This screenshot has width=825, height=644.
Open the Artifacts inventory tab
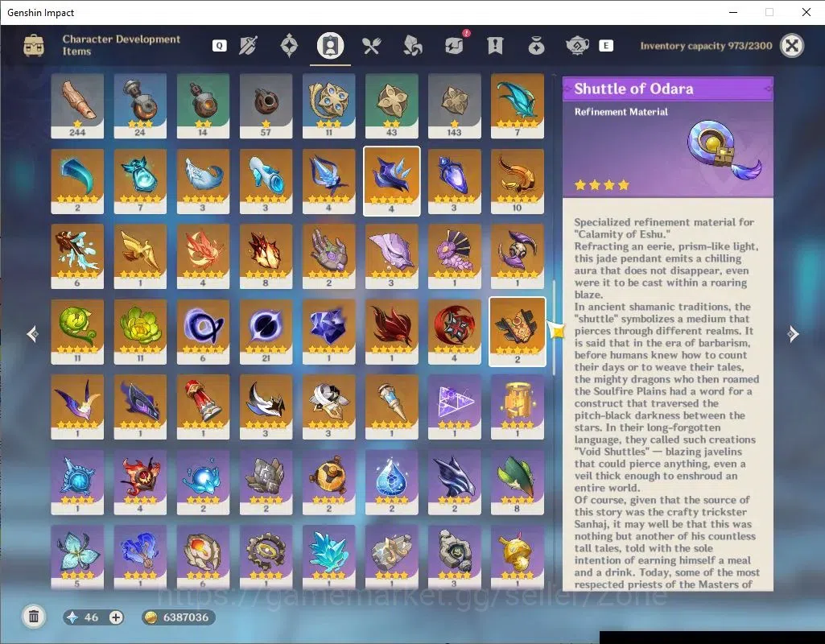289,46
